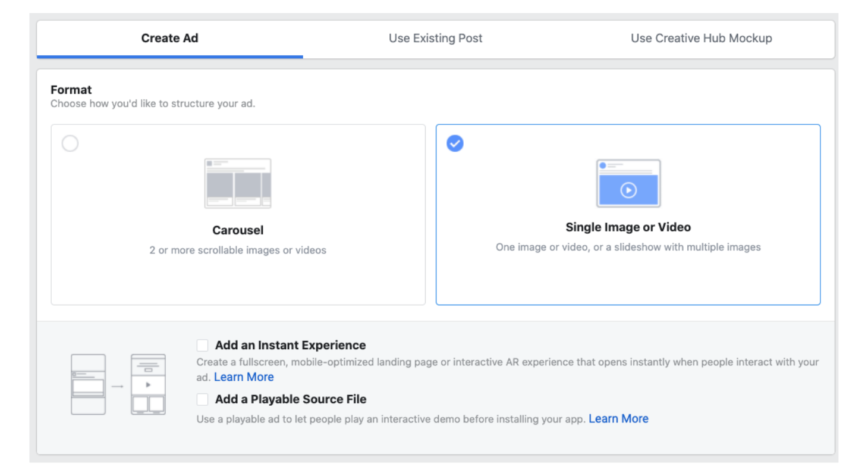The image size is (868, 476).
Task: Click the Add an Instant Experience label
Action: pos(290,345)
